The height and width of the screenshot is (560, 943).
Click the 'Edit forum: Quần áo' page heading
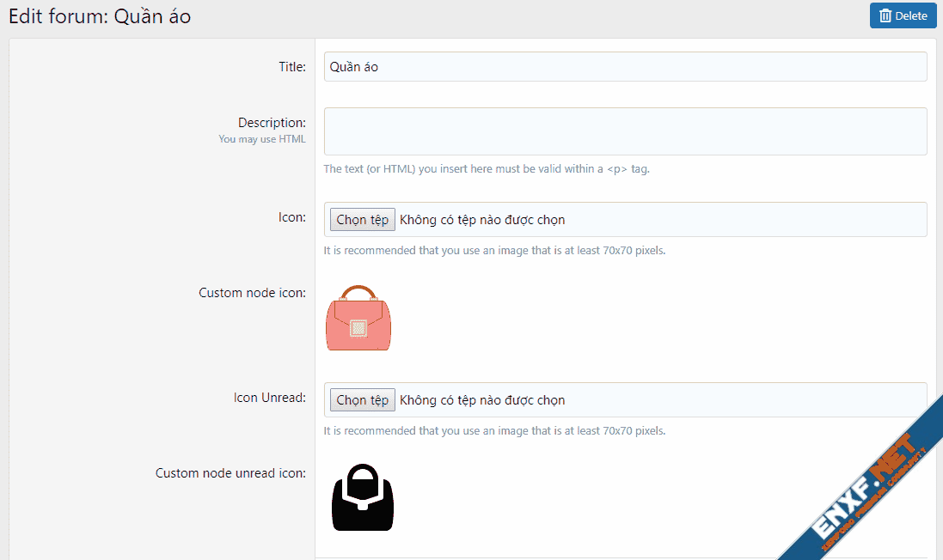(100, 16)
